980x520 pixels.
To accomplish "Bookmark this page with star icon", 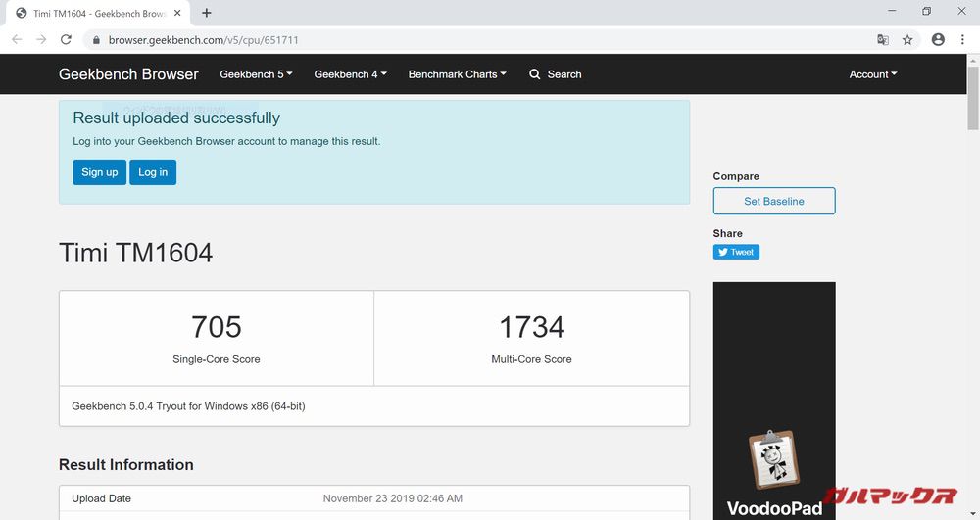I will click(907, 40).
